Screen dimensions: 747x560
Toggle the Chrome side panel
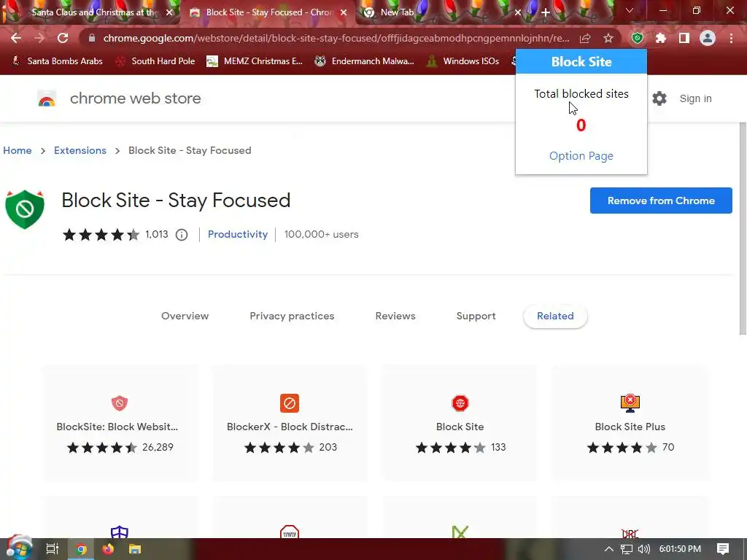pos(684,38)
